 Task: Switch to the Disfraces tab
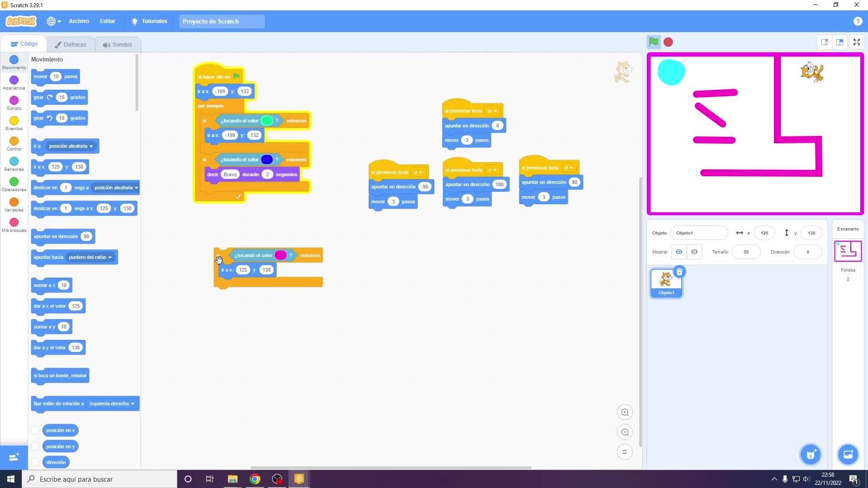tap(71, 44)
